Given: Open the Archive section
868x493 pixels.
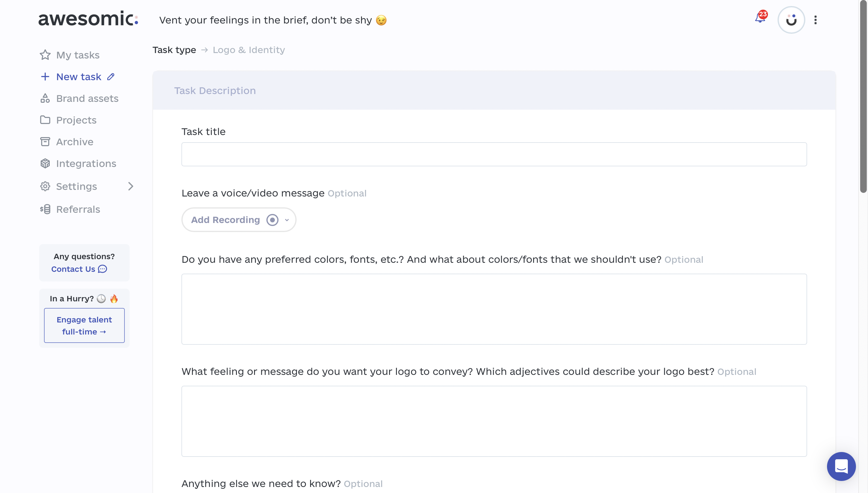Looking at the screenshot, I should click(74, 142).
